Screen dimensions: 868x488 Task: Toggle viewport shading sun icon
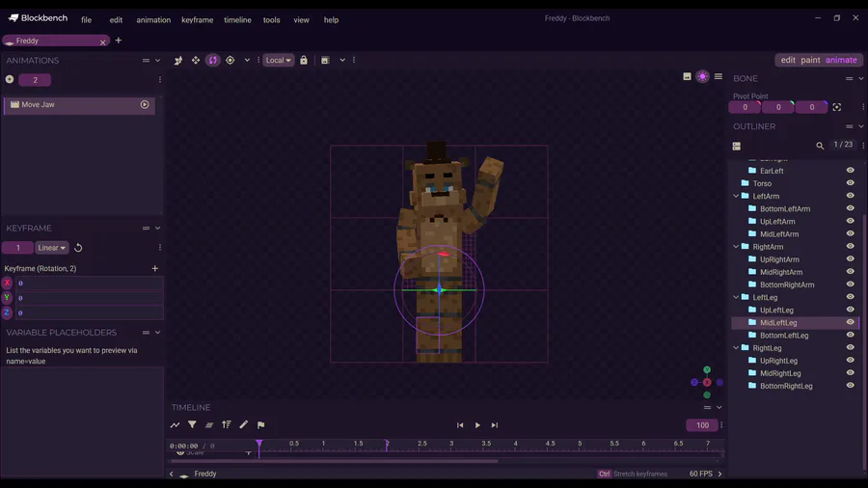(x=702, y=76)
